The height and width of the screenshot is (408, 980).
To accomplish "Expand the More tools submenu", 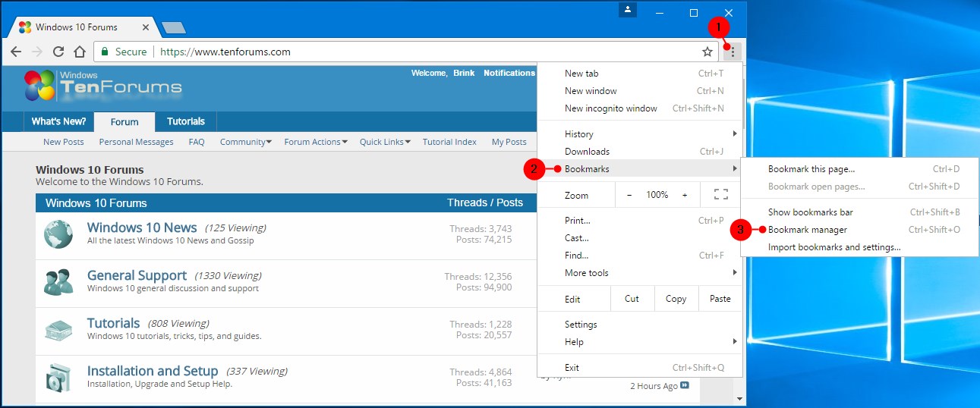I will click(641, 273).
